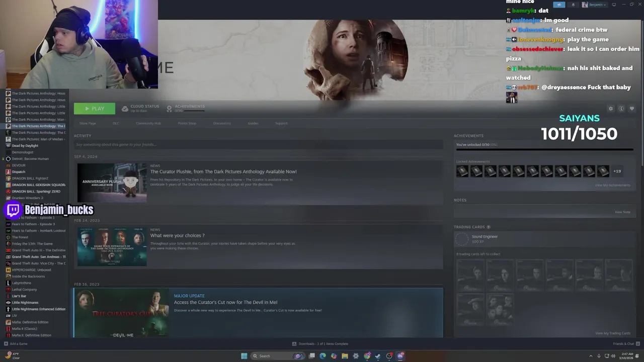Open the Sound Engineer badge icon
Screen dimensions: 644x362
[x=462, y=239]
